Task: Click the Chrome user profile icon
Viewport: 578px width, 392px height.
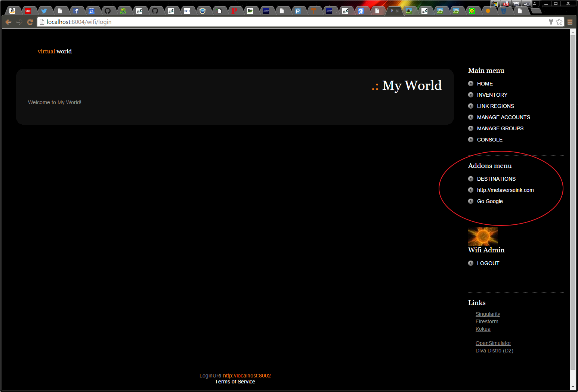Action: (x=535, y=3)
